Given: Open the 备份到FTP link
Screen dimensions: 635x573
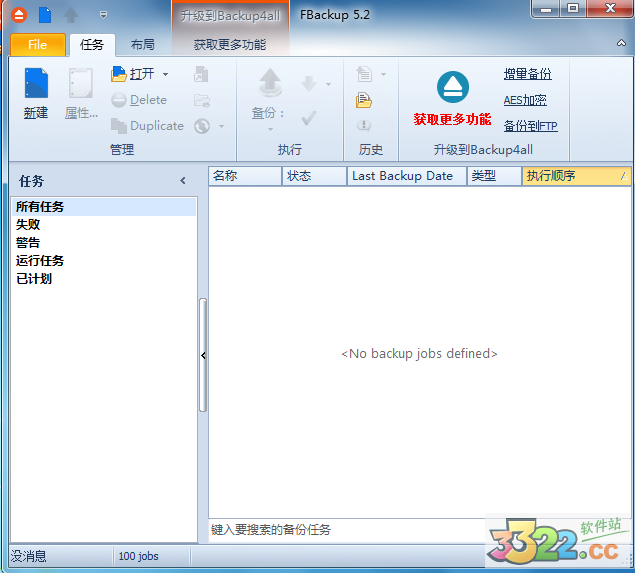Looking at the screenshot, I should tap(531, 126).
